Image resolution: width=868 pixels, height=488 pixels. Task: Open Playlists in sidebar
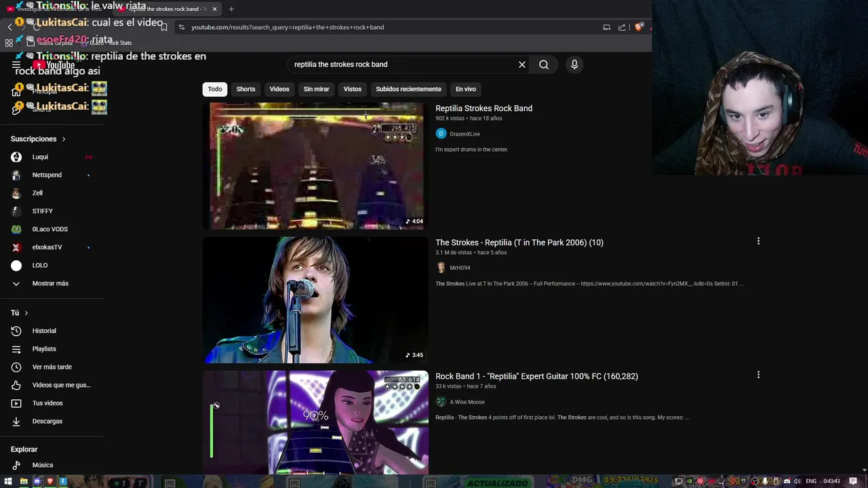point(52,349)
